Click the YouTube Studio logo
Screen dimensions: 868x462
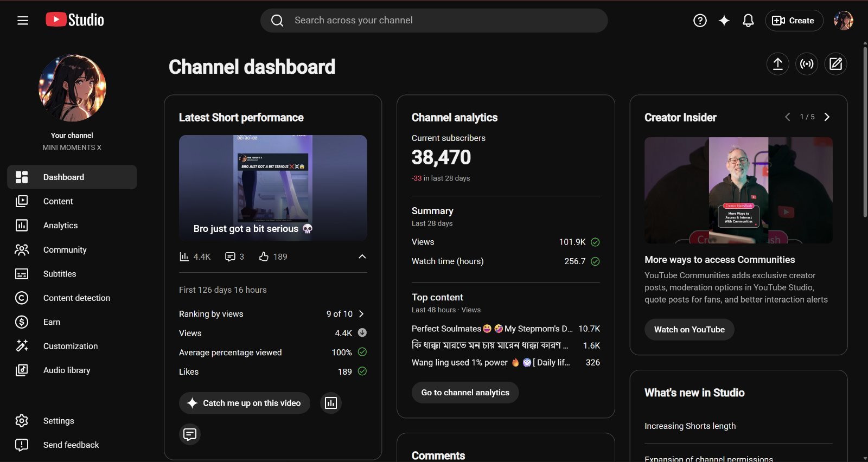75,20
